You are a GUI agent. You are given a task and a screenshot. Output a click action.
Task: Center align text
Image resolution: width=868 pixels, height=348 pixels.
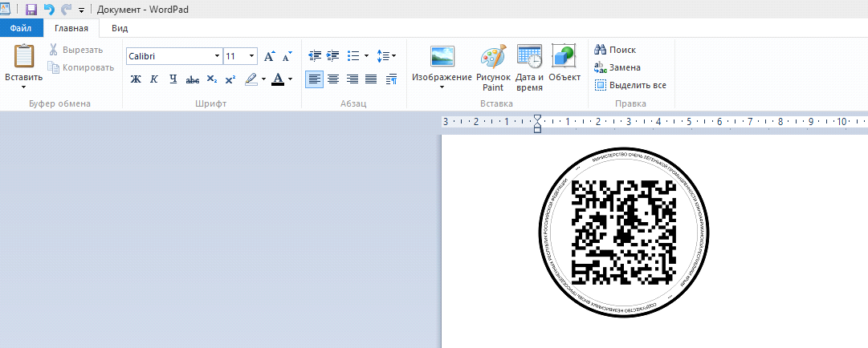coord(333,79)
